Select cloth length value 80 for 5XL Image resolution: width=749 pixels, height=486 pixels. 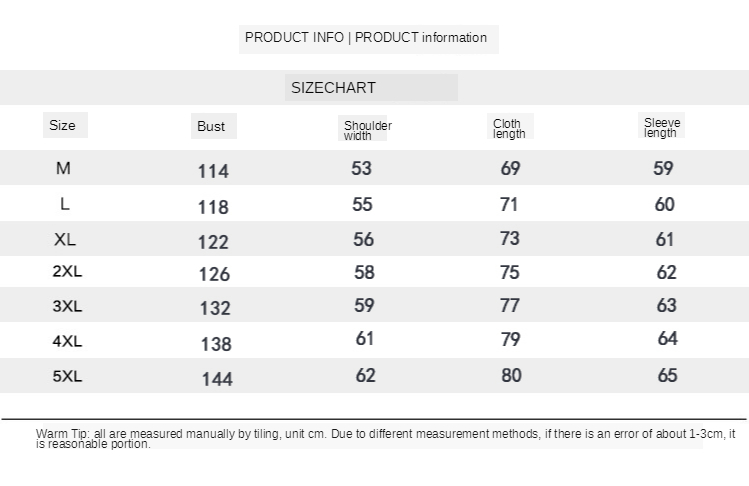[511, 376]
